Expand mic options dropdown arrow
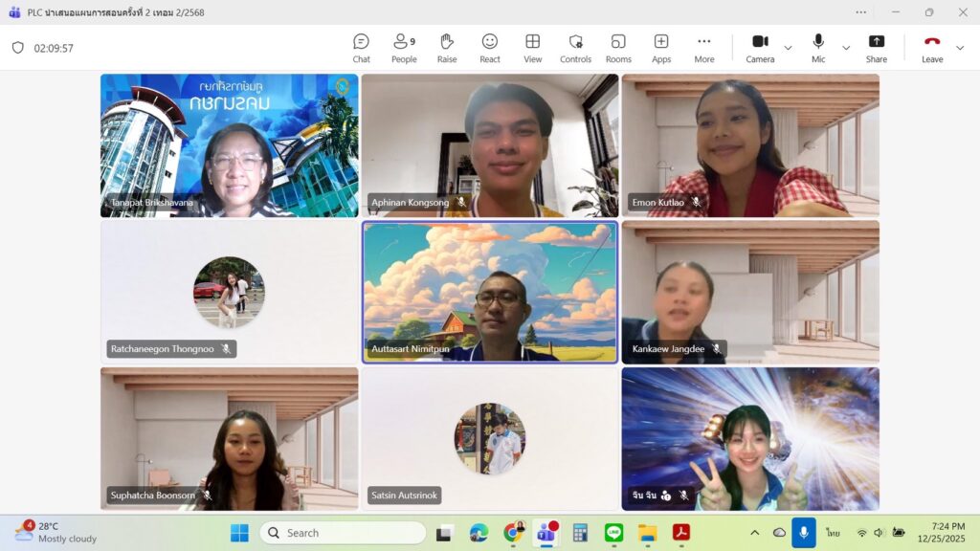 tap(846, 48)
